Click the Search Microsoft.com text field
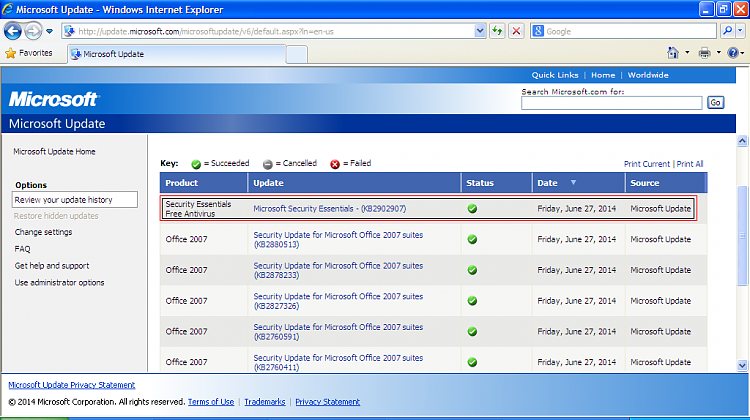 (x=612, y=103)
